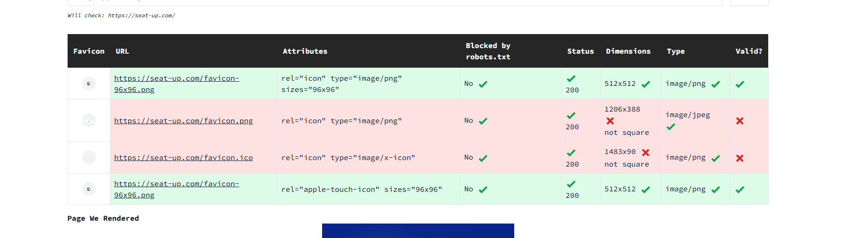Click the 'Page We Rendered' heading

click(x=103, y=218)
